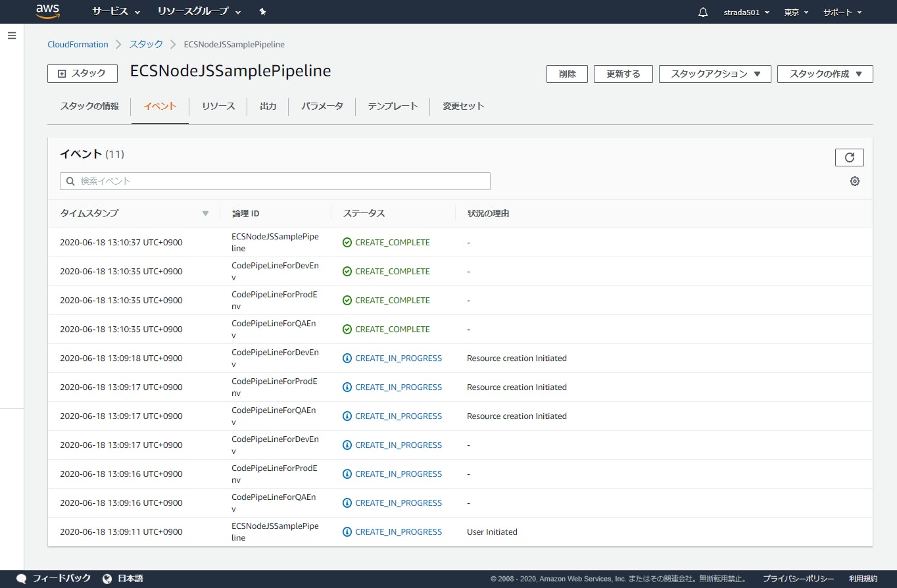Image resolution: width=897 pixels, height=588 pixels.
Task: Open the CloudFormation breadcrumb link
Action: 78,44
